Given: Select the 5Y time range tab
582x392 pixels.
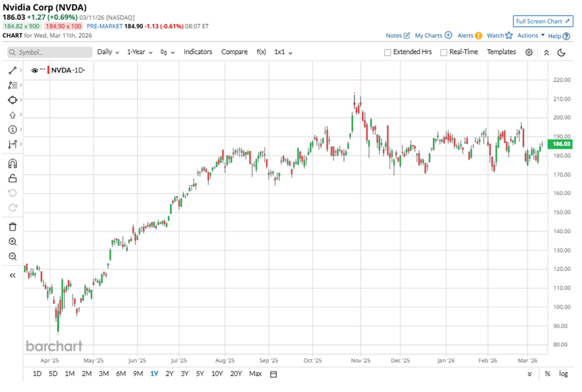Looking at the screenshot, I should 200,373.
